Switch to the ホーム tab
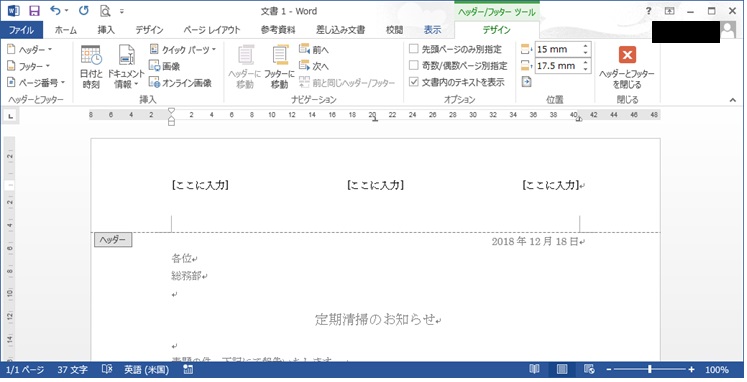 66,30
